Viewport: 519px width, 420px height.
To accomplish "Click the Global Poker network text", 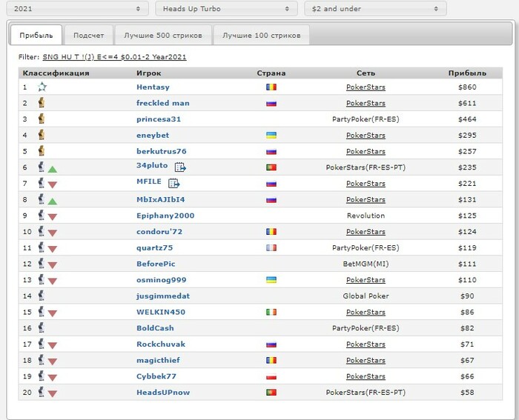I will tap(366, 296).
